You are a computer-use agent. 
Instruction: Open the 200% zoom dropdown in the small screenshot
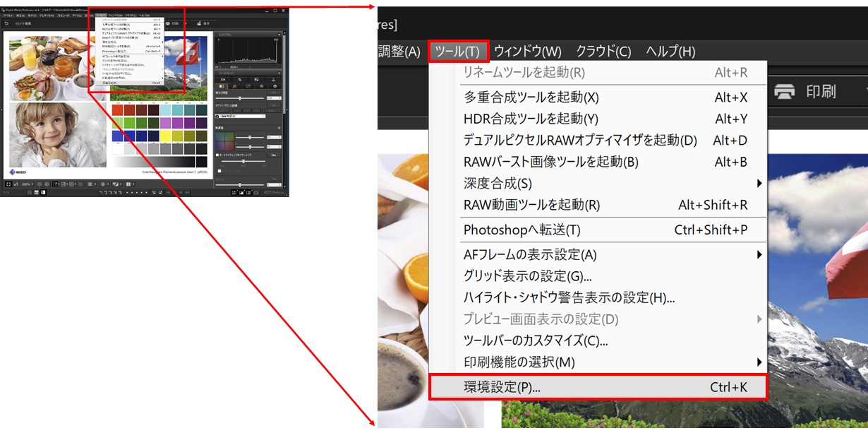click(28, 184)
